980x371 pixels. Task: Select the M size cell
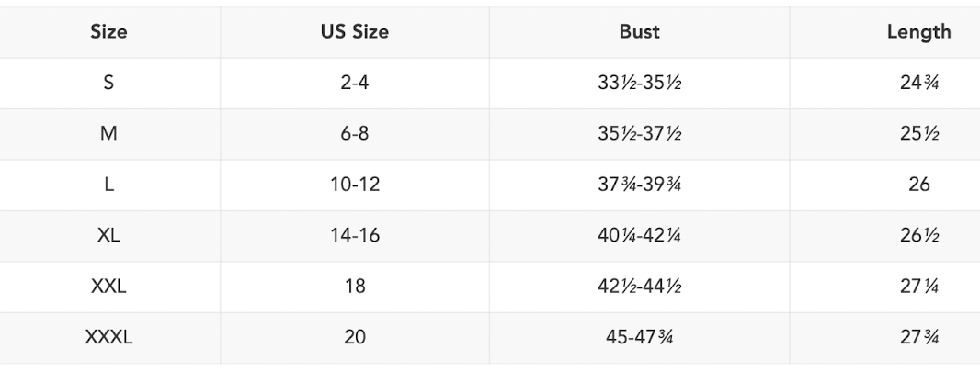click(x=109, y=134)
